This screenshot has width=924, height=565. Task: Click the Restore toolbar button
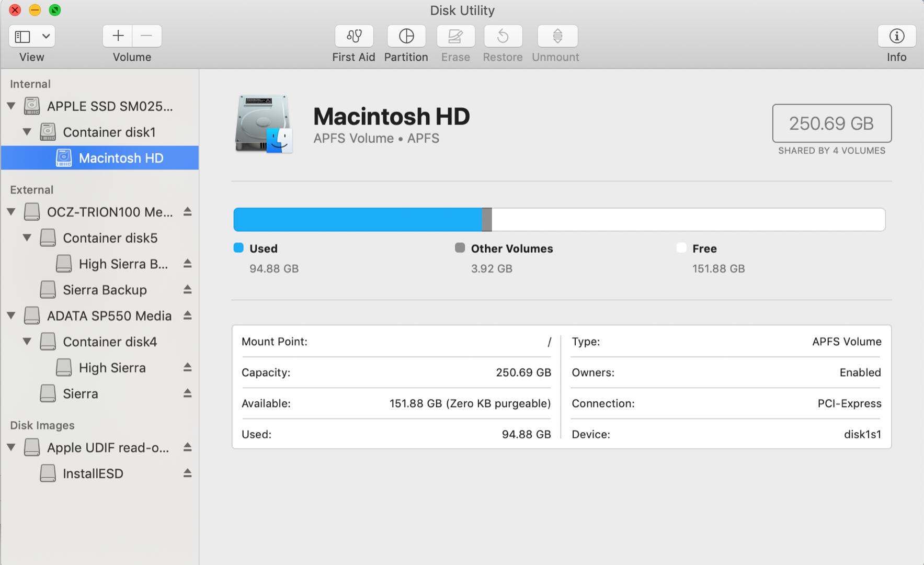tap(503, 36)
